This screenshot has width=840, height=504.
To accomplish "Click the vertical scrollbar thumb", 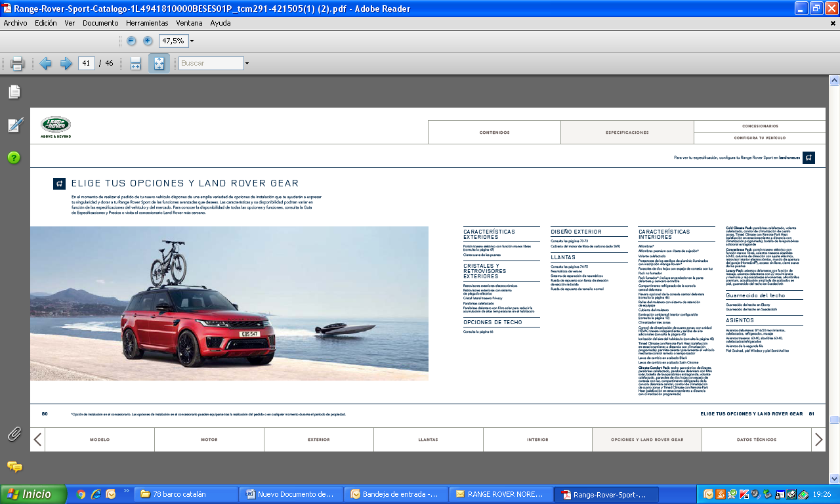I will tap(834, 420).
